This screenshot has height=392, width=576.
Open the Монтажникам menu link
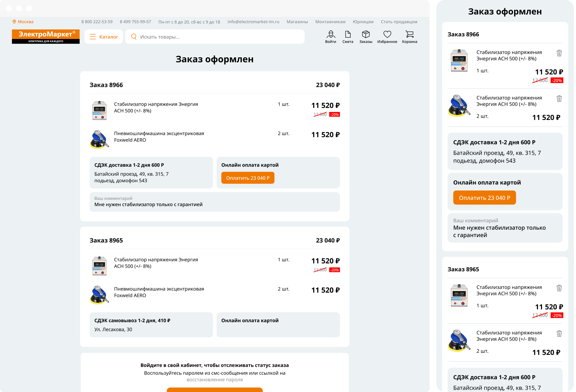[x=330, y=22]
